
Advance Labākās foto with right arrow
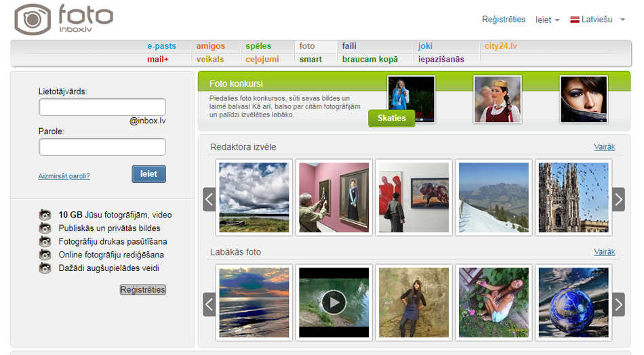[618, 304]
